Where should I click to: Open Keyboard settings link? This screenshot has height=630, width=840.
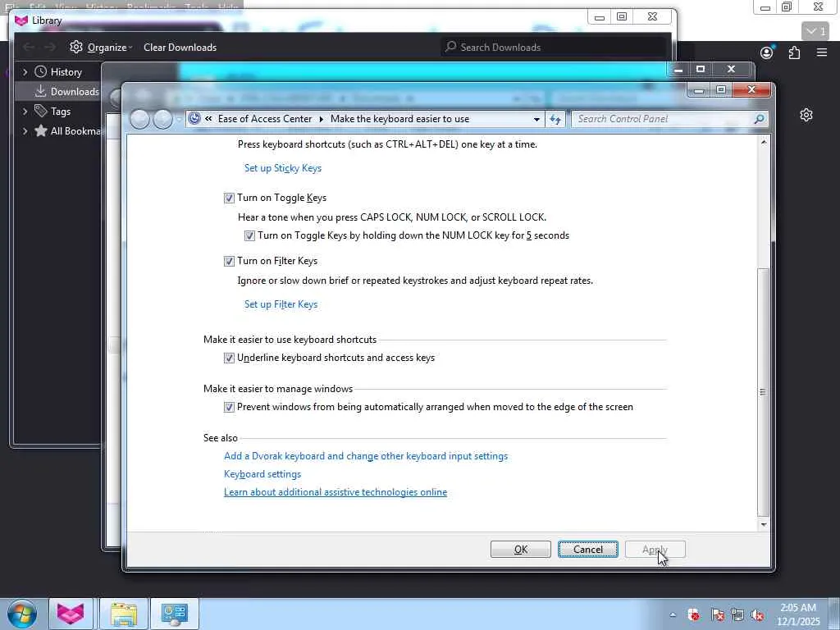pyautogui.click(x=262, y=474)
